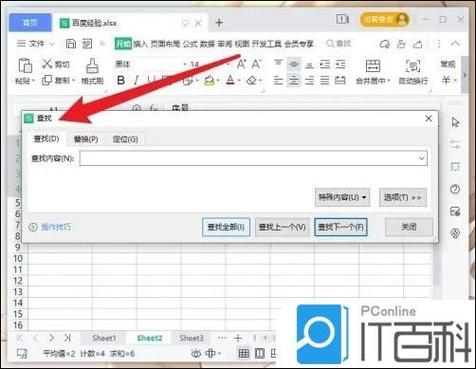Click the Cut scissors icon
Viewport: 476px width, 369px height.
point(47,64)
